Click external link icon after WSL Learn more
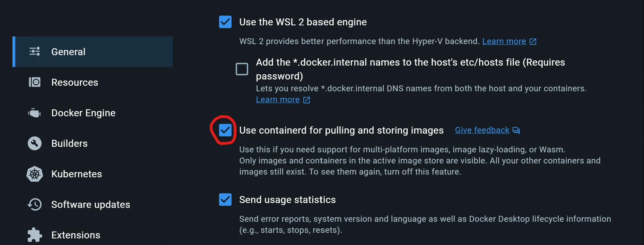 coord(533,42)
